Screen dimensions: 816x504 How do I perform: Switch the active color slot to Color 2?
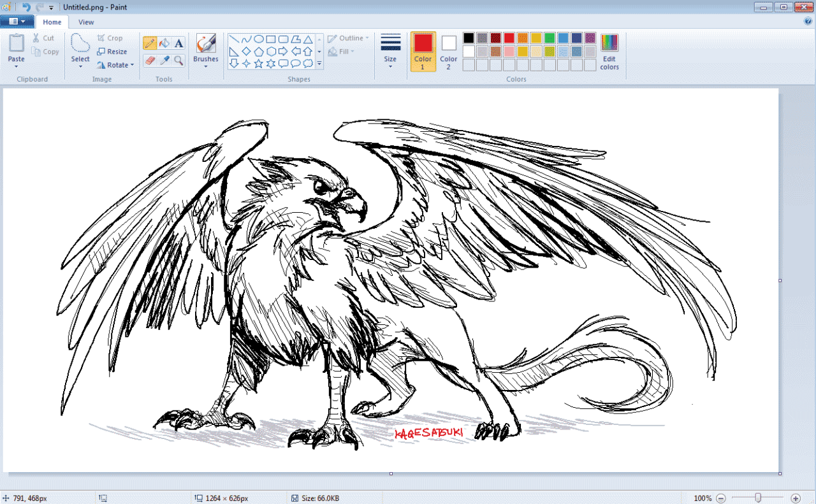point(449,52)
